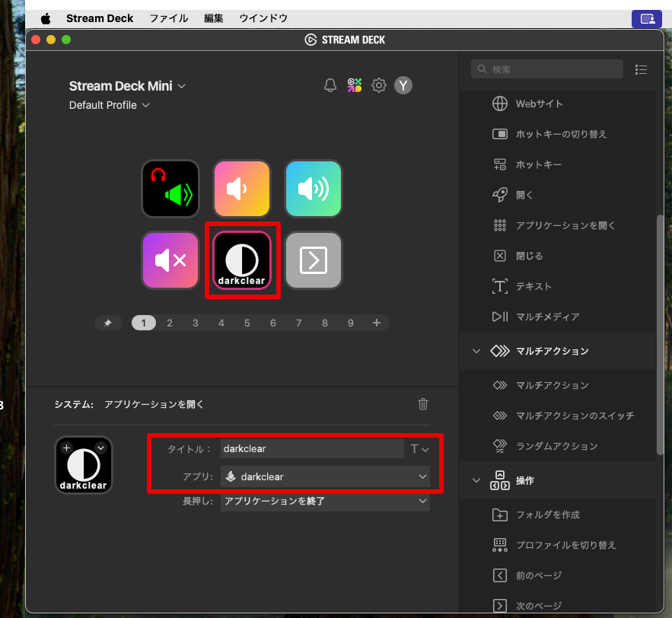Toggle the action list view icon
This screenshot has height=618, width=672.
click(641, 69)
